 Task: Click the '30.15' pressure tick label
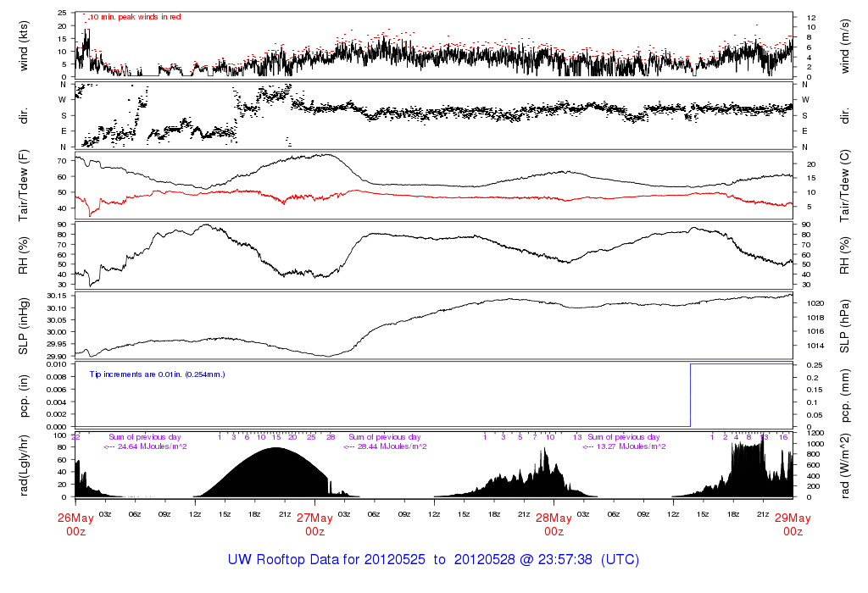tap(57, 296)
